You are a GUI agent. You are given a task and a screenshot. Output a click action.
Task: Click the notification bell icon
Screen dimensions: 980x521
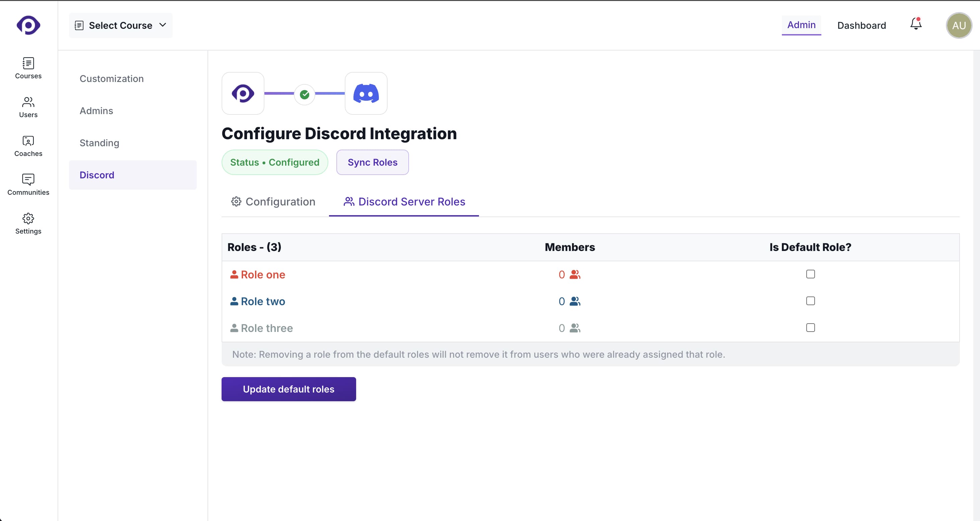point(916,24)
